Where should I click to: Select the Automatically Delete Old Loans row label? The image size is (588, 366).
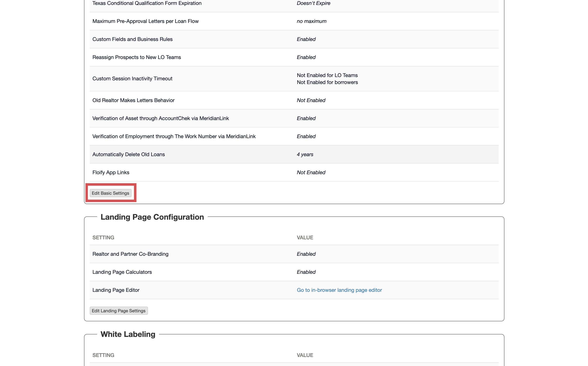128,155
